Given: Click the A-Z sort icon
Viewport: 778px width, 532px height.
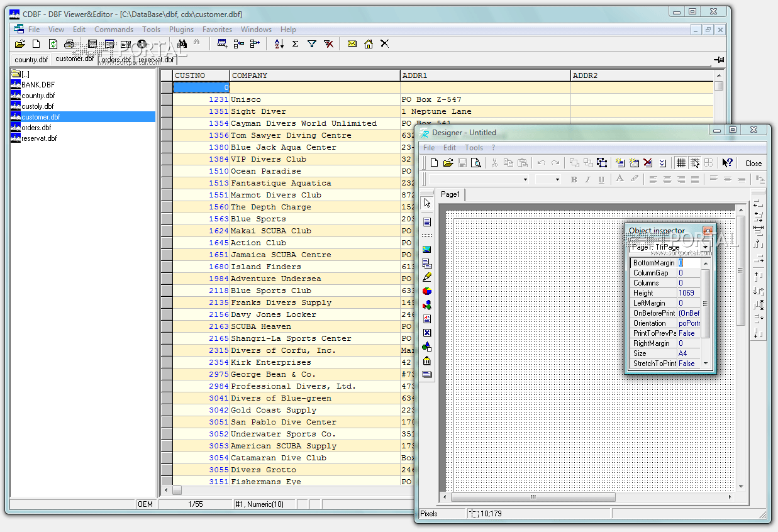Looking at the screenshot, I should coord(279,44).
